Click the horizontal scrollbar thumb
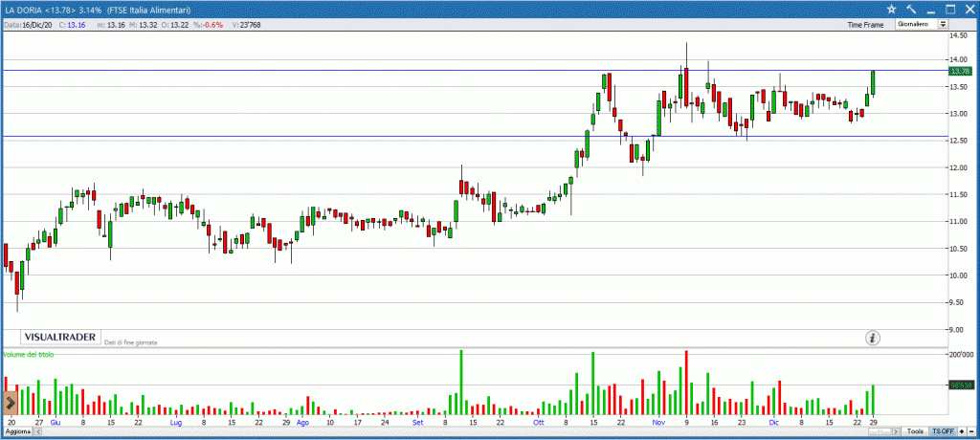980x440 pixels. click(880, 431)
